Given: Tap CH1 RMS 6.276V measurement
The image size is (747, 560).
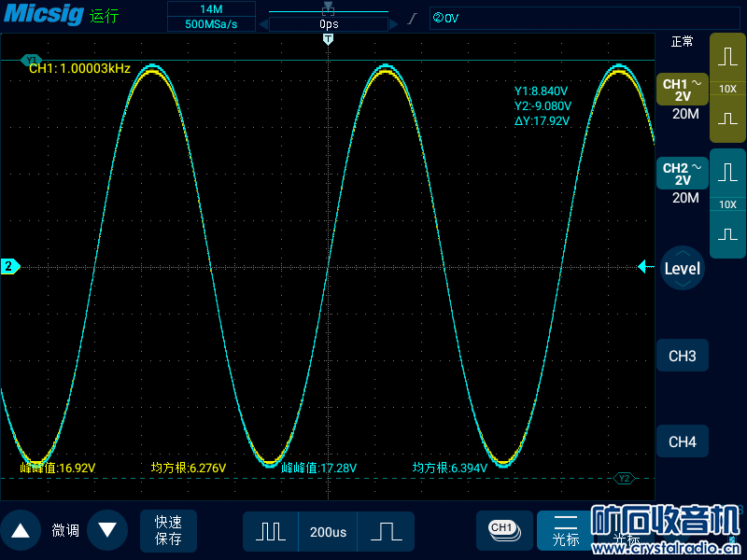Looking at the screenshot, I should [189, 468].
